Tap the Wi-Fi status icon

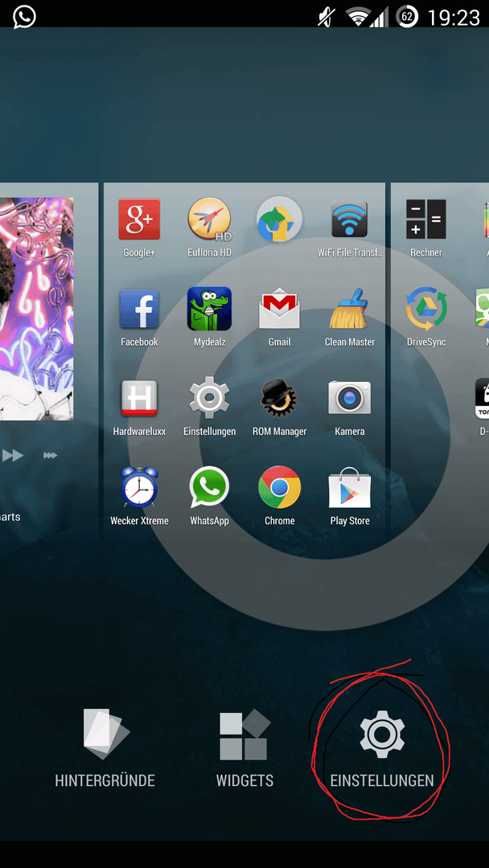coord(358,17)
